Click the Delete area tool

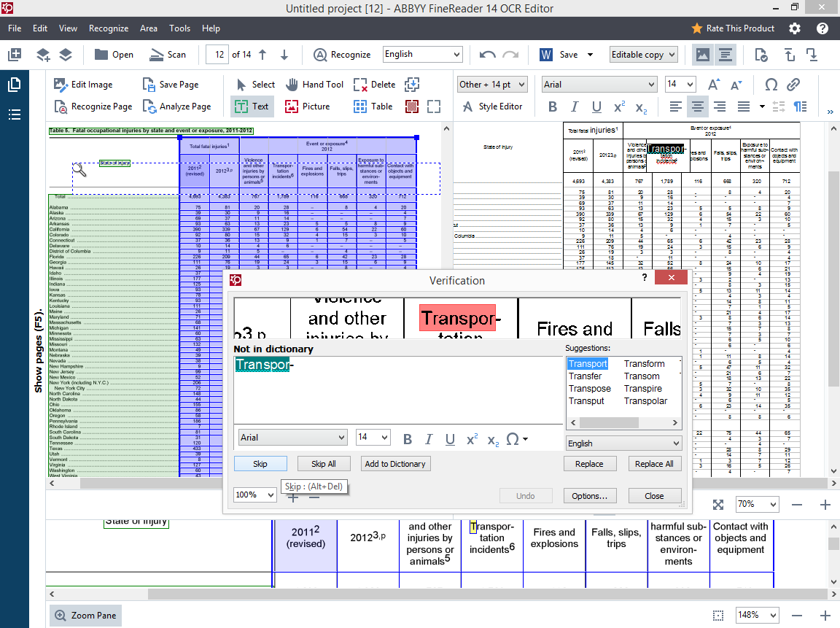point(375,84)
